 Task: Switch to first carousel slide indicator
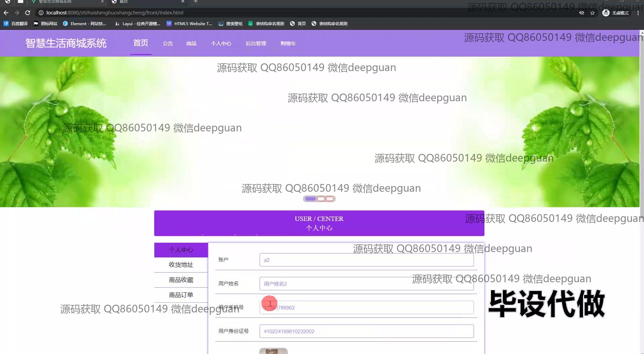310,199
